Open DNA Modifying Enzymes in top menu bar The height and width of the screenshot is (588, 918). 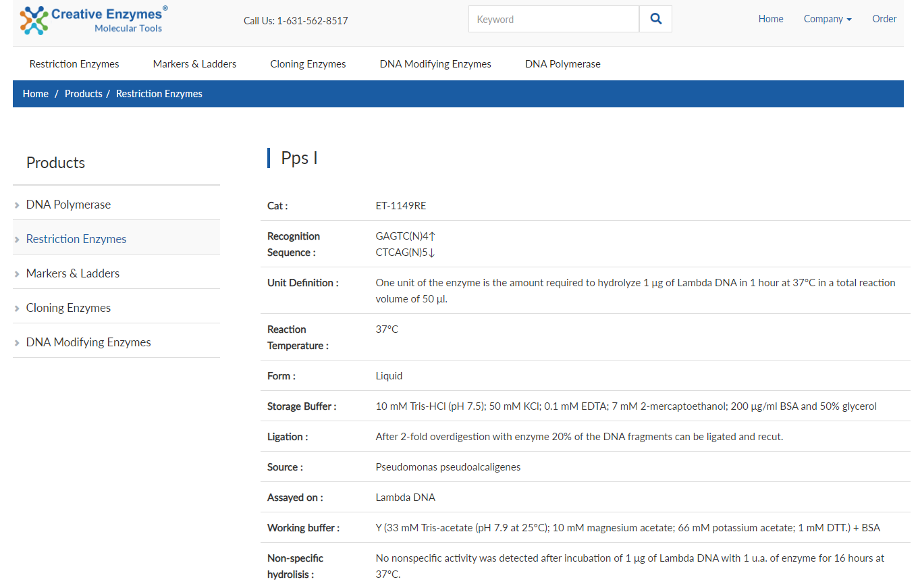[x=435, y=64]
